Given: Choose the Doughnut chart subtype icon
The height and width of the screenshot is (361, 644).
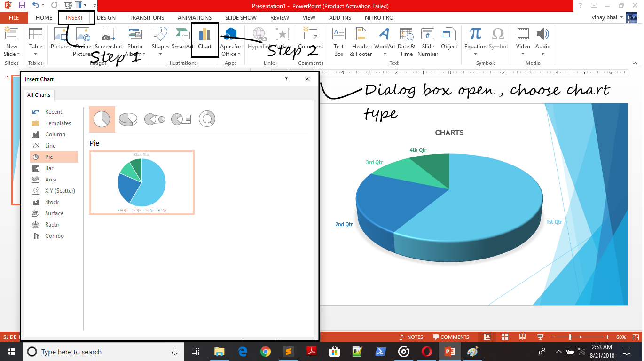Looking at the screenshot, I should tap(207, 119).
